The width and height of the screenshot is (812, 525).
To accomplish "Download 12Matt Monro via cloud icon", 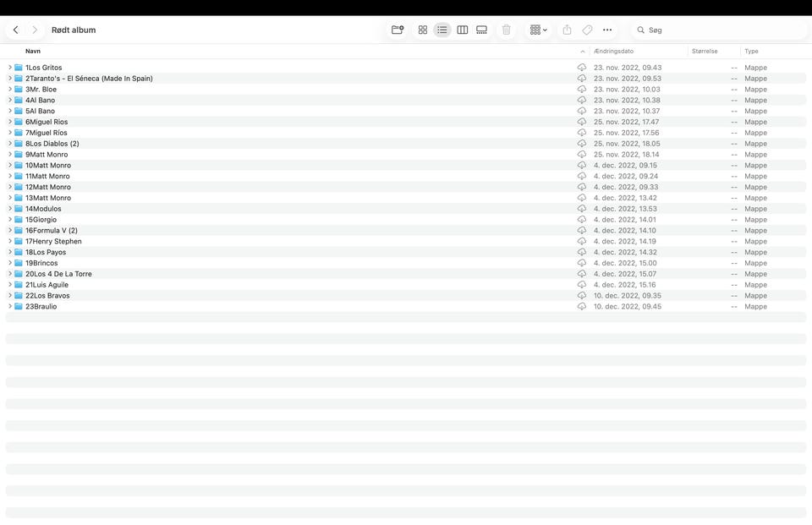I will click(x=582, y=187).
